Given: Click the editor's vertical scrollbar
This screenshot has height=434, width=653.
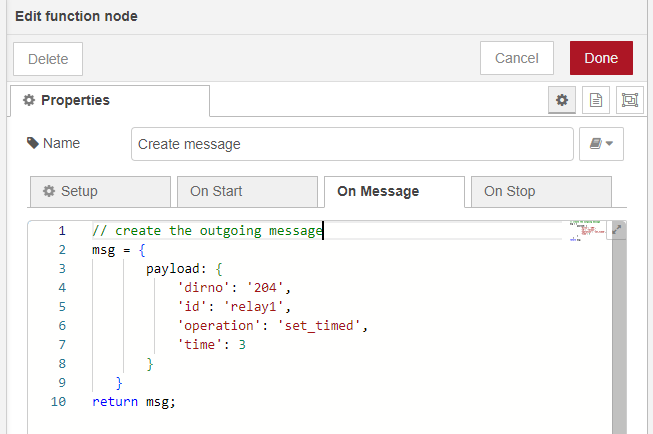Looking at the screenshot, I should tap(621, 330).
